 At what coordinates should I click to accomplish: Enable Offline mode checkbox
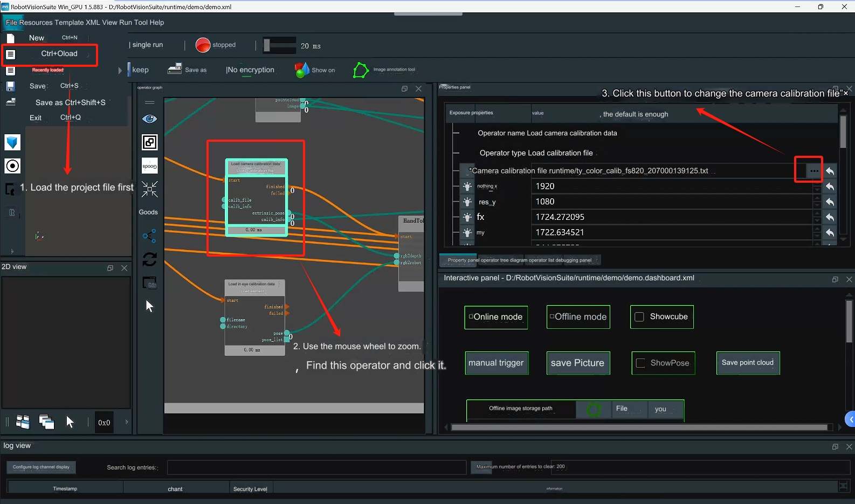pos(552,316)
